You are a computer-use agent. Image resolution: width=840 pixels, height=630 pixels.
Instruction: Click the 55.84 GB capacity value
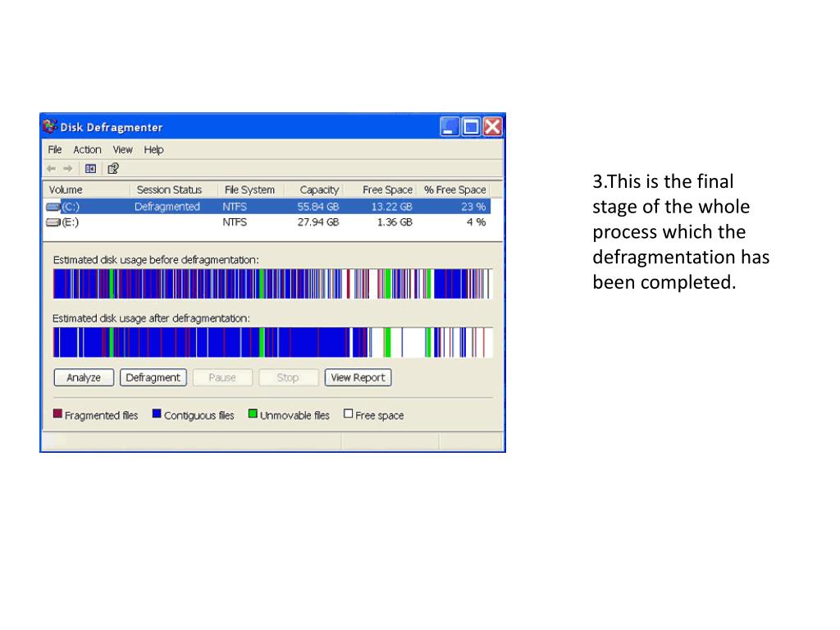click(x=318, y=207)
